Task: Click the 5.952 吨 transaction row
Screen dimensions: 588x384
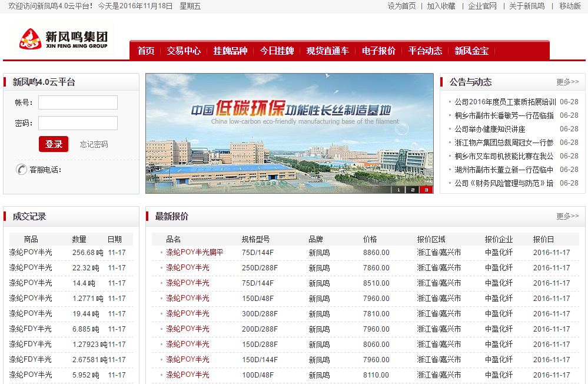Action: [71, 375]
